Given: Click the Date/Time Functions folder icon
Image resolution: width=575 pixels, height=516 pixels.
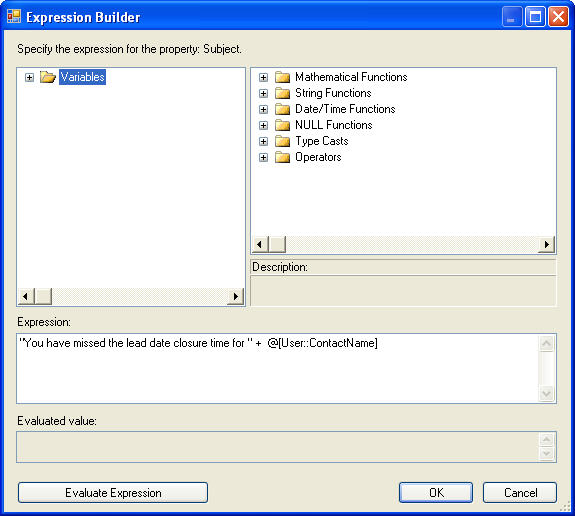Looking at the screenshot, I should (x=282, y=109).
